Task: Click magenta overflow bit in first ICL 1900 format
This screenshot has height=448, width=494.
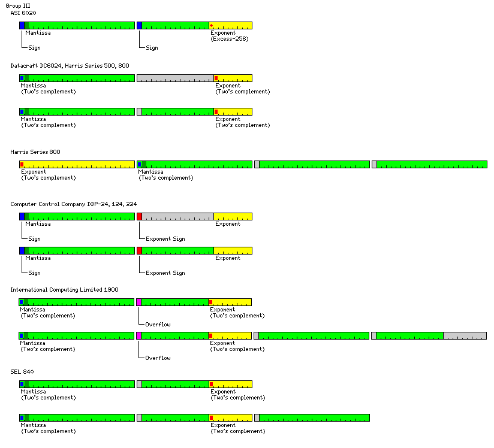Action: (x=138, y=302)
